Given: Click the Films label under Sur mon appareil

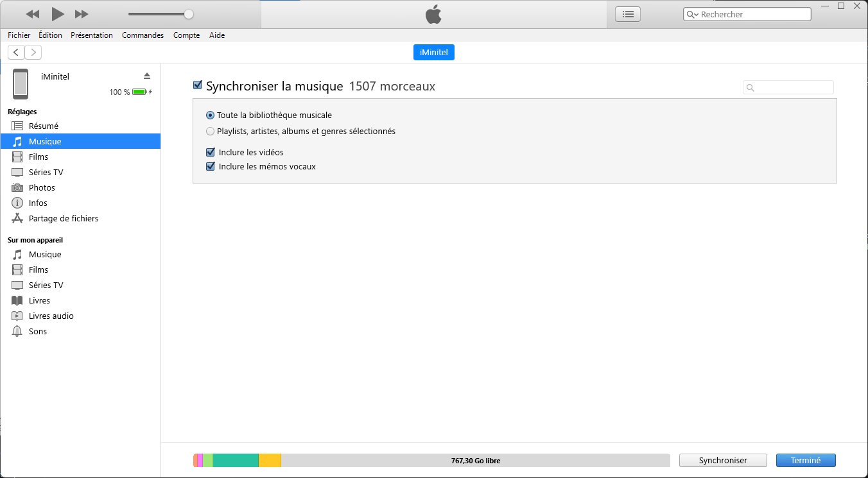Looking at the screenshot, I should point(39,269).
